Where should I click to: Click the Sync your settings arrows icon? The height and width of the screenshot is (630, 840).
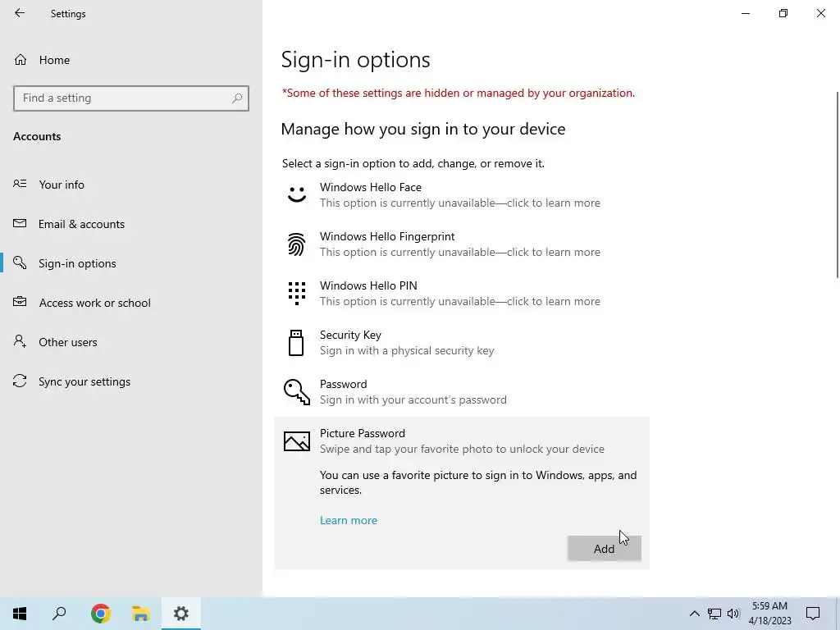click(20, 381)
